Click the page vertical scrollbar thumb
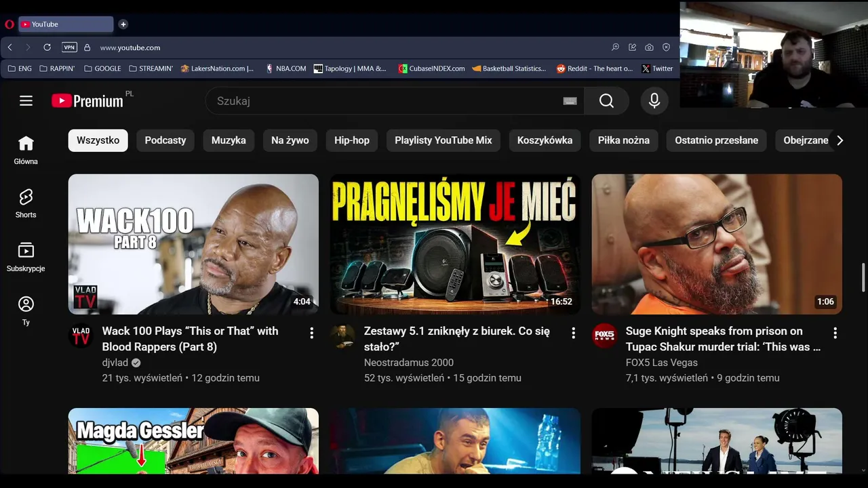 (x=863, y=278)
